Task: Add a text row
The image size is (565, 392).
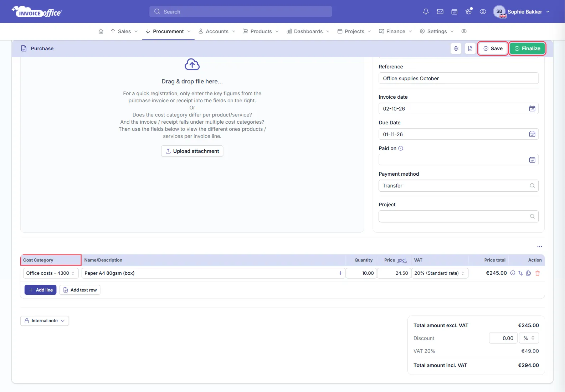Action: 80,290
